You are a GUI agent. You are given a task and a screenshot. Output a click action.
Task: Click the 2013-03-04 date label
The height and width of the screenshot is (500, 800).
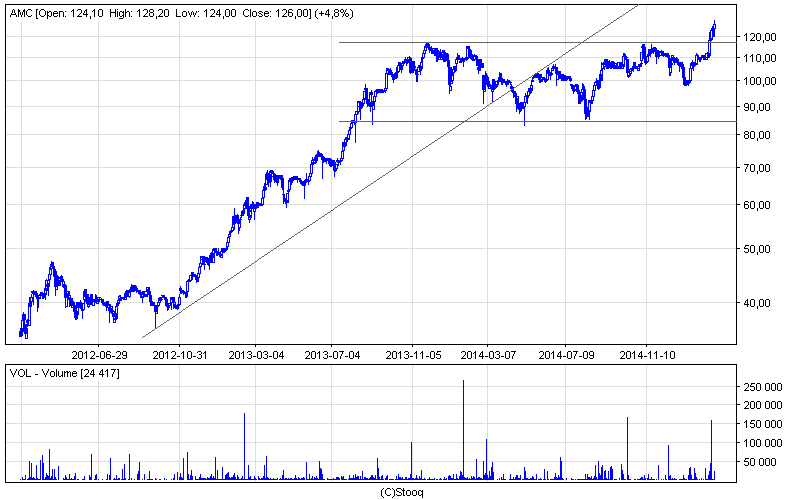(256, 355)
